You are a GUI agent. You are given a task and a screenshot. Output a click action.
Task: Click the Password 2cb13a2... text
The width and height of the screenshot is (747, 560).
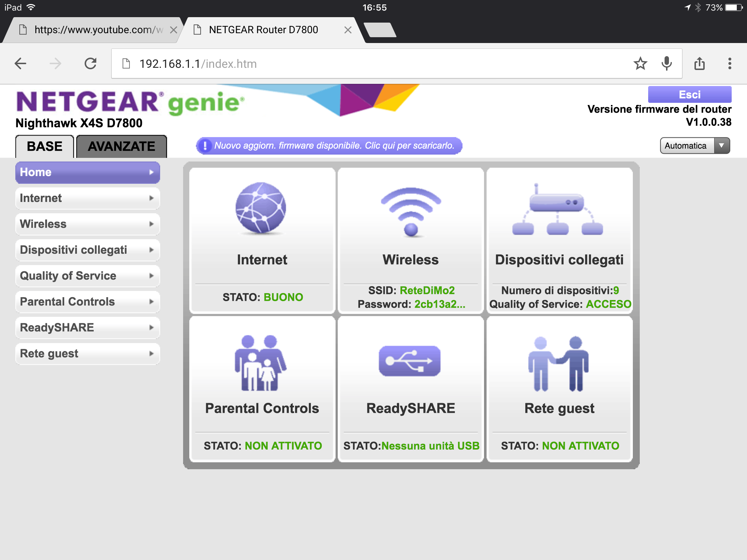(x=411, y=304)
